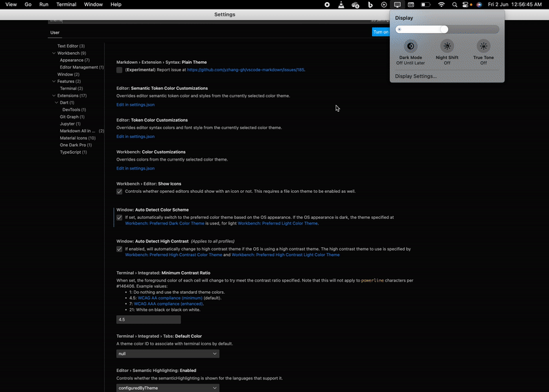Check the Plain Theme experimental checkbox
The image size is (549, 392).
(x=119, y=70)
